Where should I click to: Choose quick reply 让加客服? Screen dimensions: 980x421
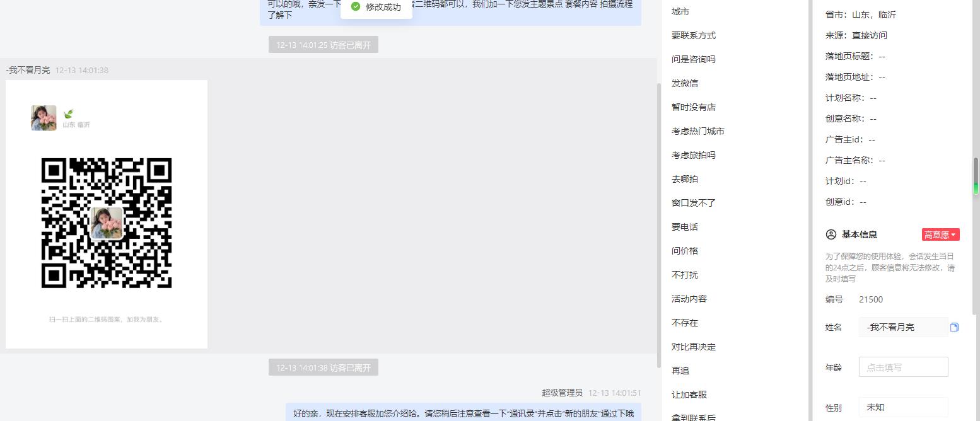point(689,395)
